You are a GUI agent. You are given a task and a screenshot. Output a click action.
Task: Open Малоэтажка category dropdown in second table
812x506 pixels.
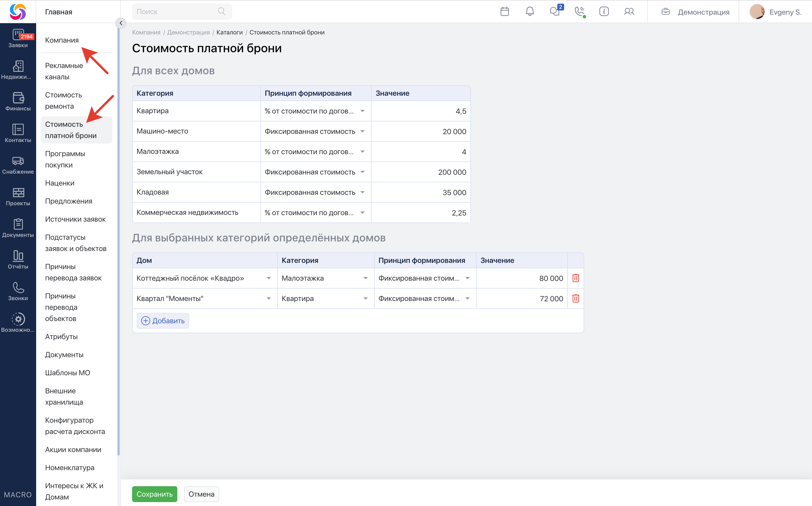pos(365,278)
